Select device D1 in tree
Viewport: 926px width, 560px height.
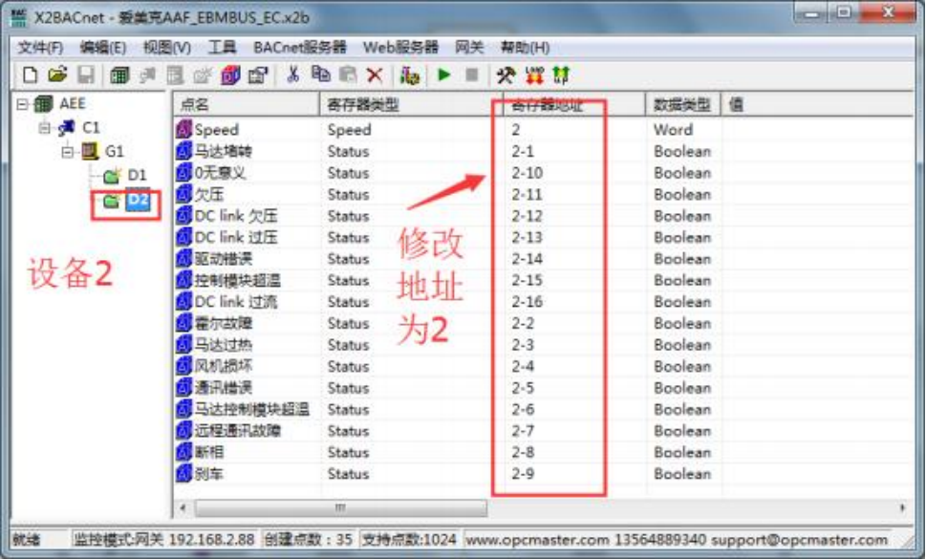pyautogui.click(x=137, y=176)
